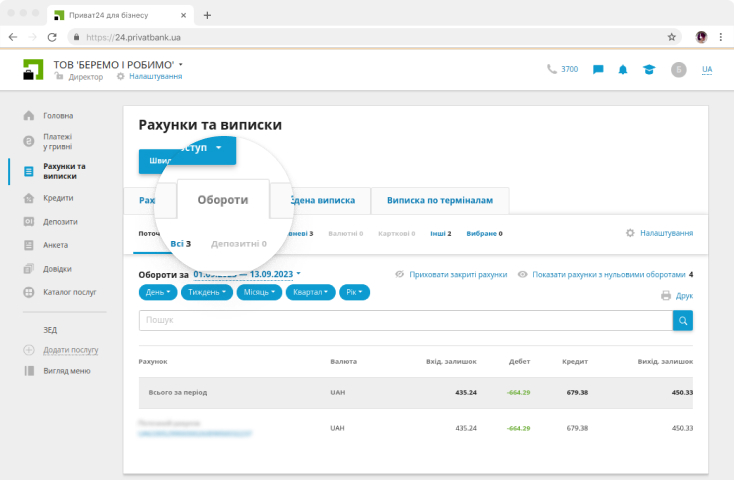
Task: Open the chat messages icon
Action: click(598, 70)
